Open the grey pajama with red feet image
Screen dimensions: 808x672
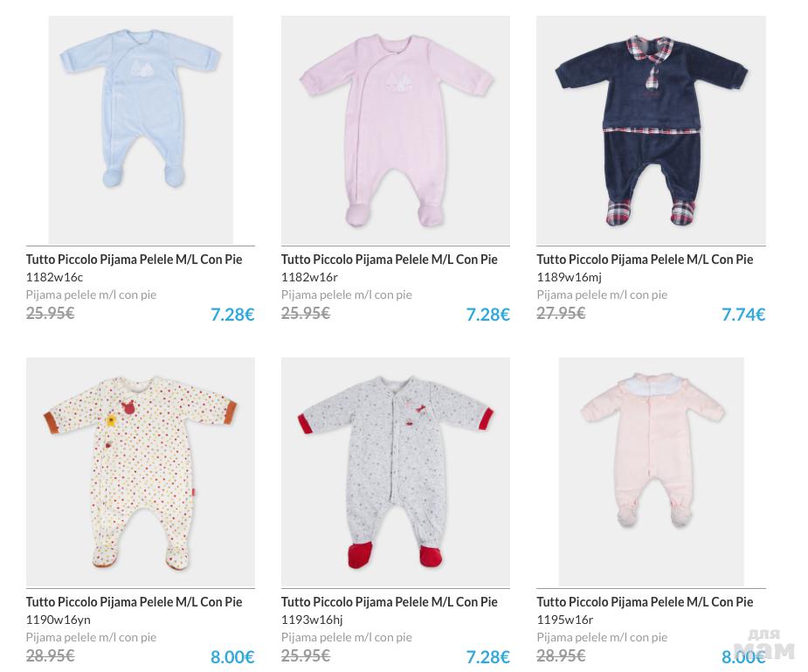[x=395, y=472]
